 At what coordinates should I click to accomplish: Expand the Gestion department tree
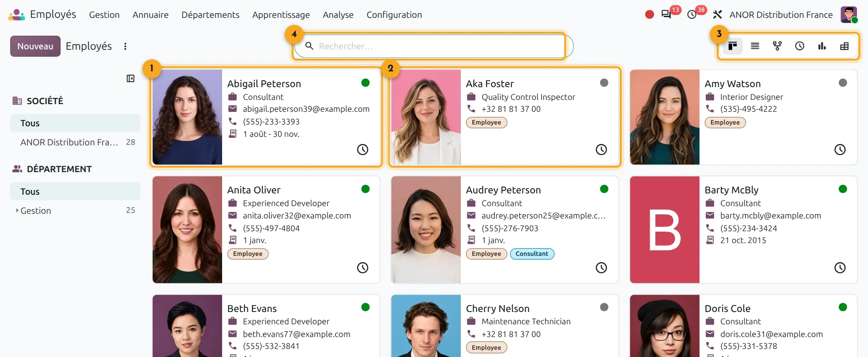(x=17, y=210)
